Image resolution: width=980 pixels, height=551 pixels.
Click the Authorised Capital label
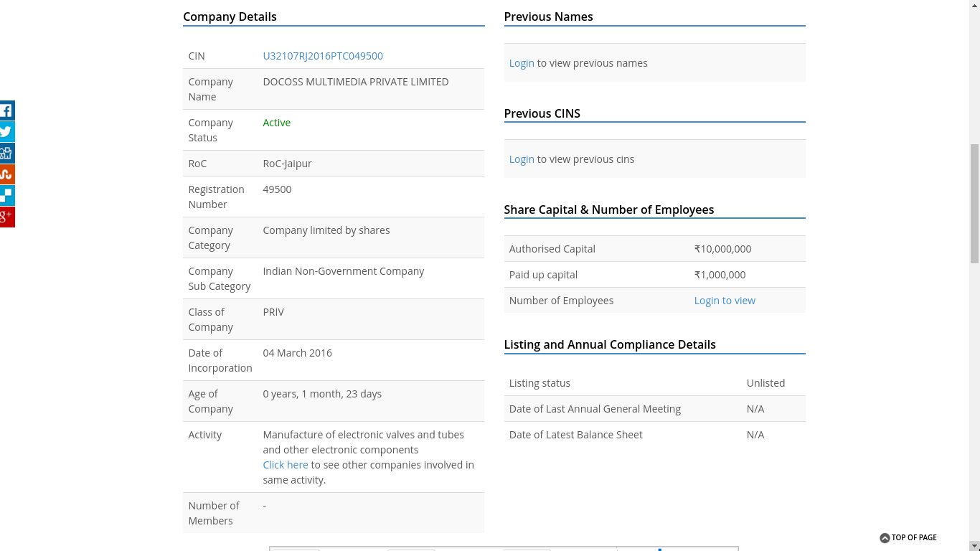click(x=552, y=249)
